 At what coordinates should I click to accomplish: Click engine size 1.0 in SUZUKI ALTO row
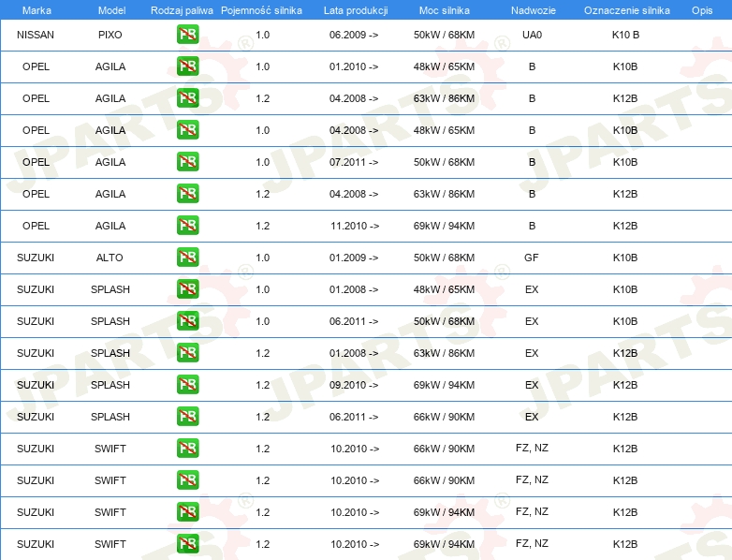click(263, 258)
